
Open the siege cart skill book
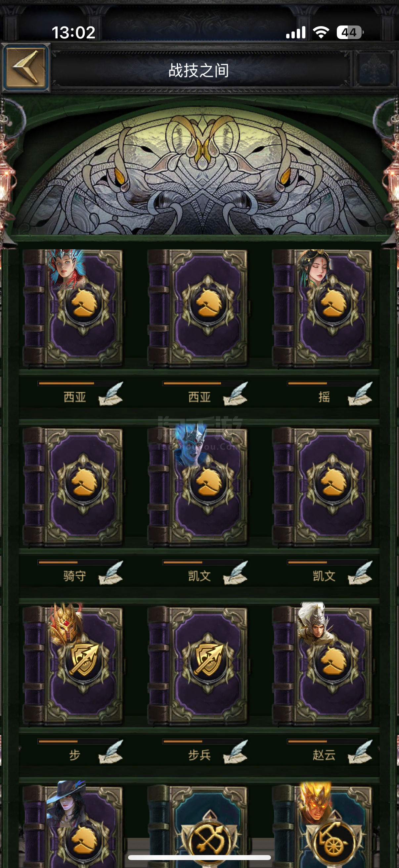(322, 826)
